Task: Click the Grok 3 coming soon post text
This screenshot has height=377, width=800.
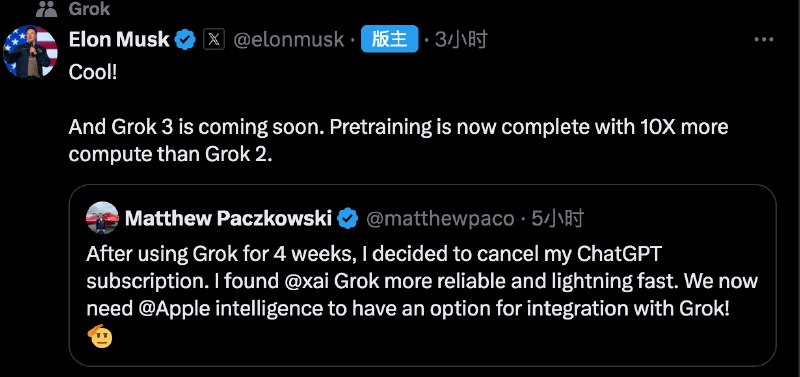Action: [398, 140]
